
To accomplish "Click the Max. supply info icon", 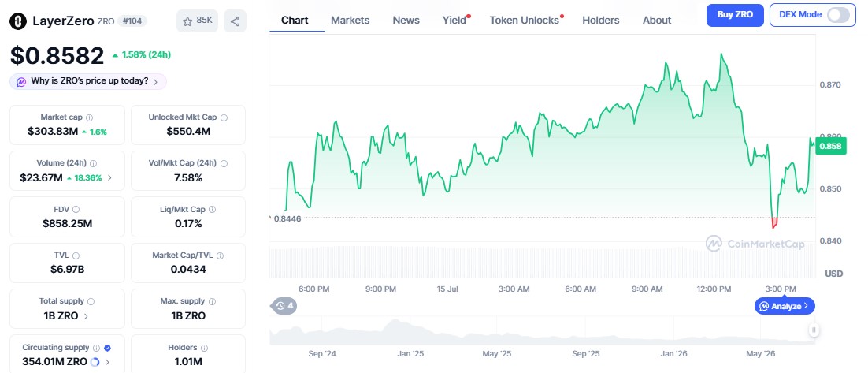I will point(212,301).
